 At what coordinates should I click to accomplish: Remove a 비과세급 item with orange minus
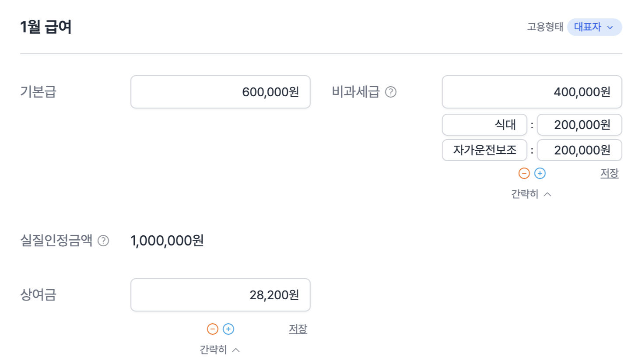[524, 173]
